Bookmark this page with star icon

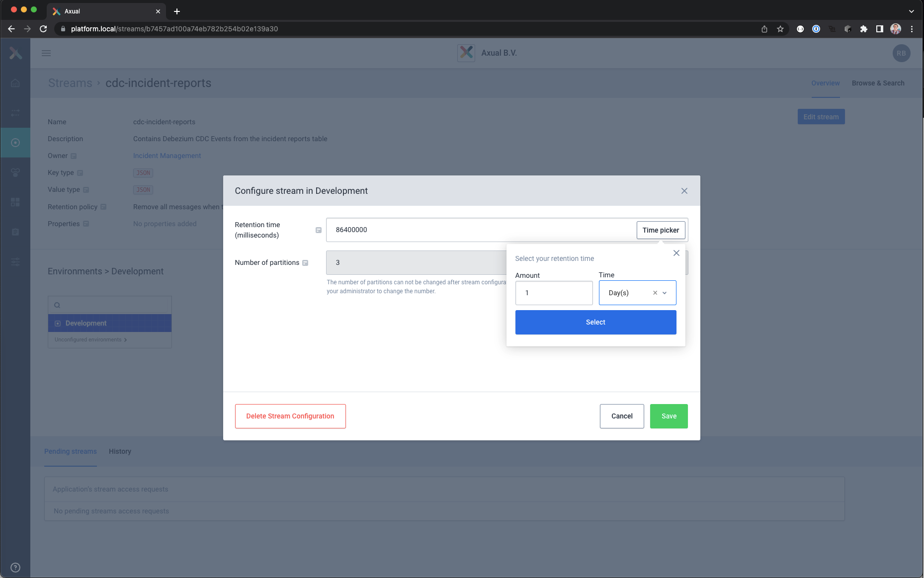click(780, 29)
